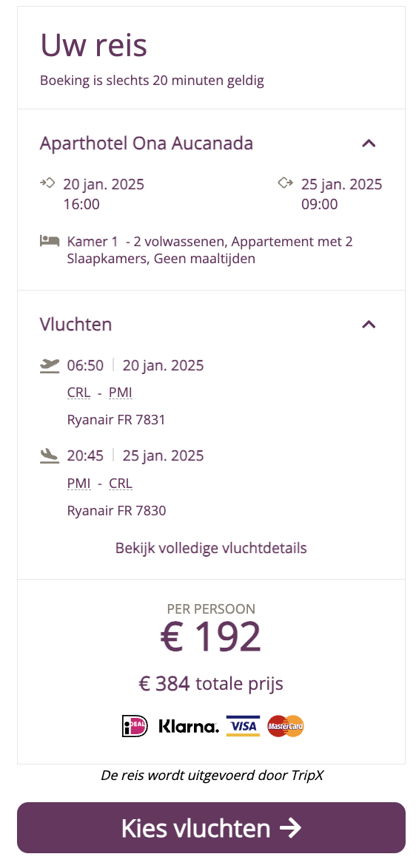Collapse the Aparthotel Ona Aucanada section

coord(369,143)
